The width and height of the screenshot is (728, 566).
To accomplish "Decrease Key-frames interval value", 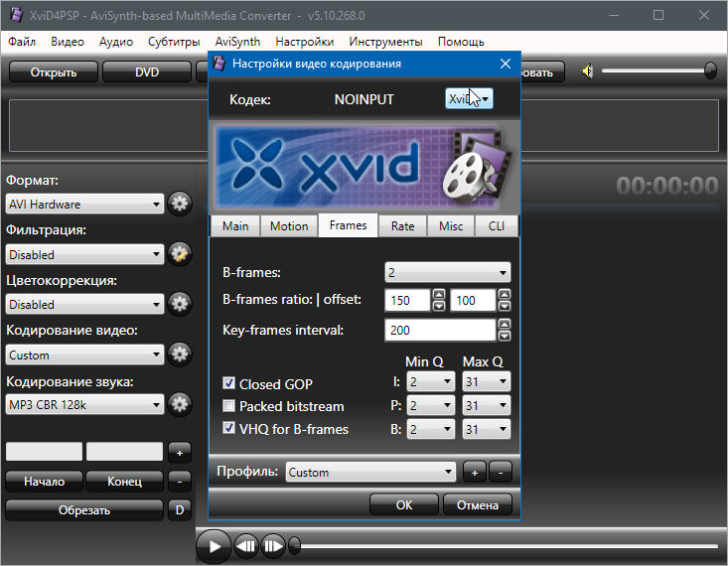I will point(505,336).
